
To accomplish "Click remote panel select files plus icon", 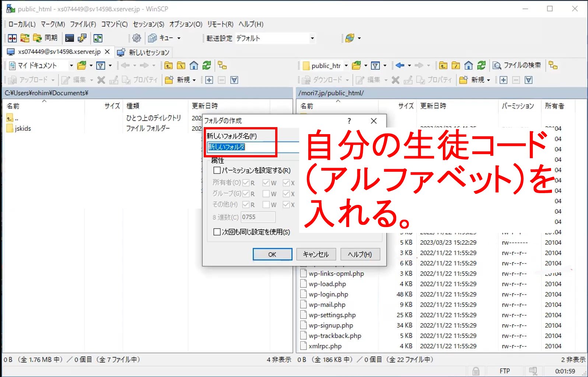I will [504, 80].
